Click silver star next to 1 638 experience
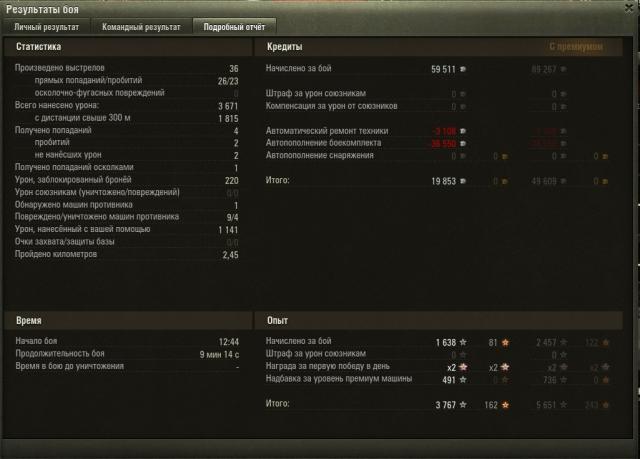640x459 pixels. (463, 342)
